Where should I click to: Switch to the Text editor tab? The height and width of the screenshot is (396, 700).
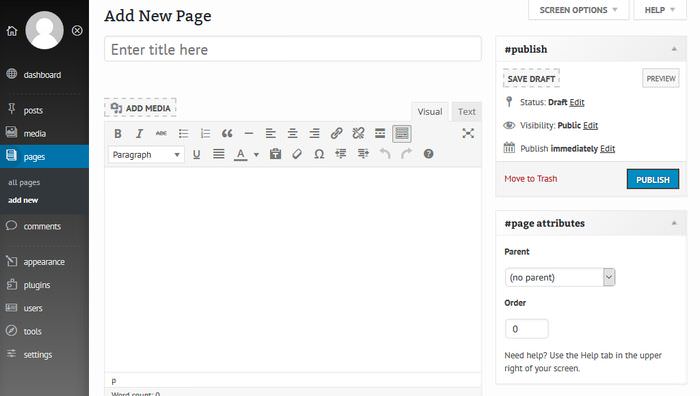coord(467,112)
